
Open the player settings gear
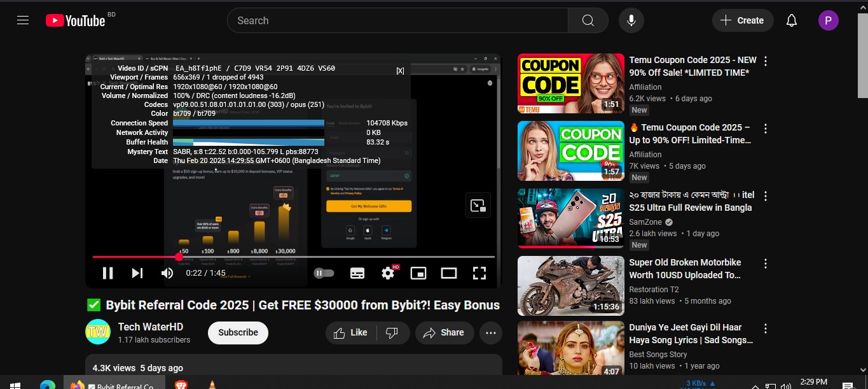[388, 273]
